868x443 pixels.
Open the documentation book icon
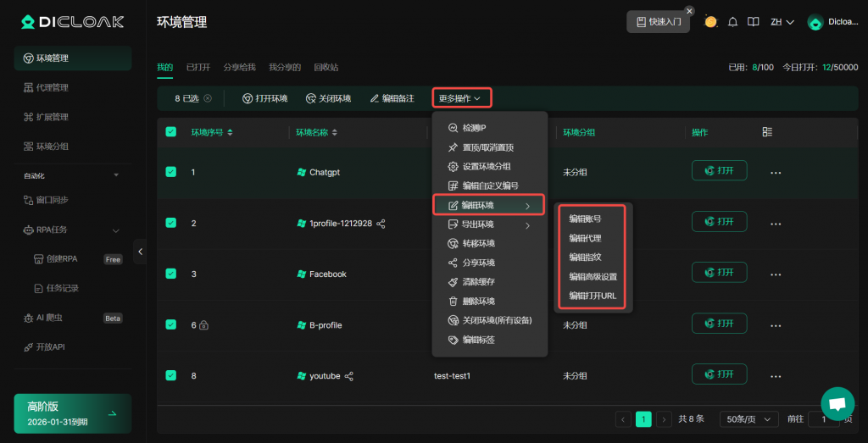pyautogui.click(x=753, y=22)
